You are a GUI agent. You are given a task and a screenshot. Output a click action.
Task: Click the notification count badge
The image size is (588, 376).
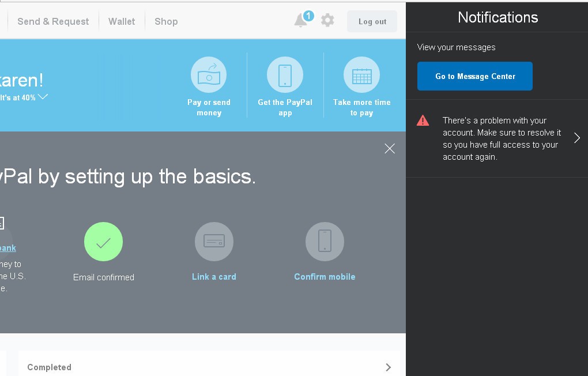tap(308, 16)
